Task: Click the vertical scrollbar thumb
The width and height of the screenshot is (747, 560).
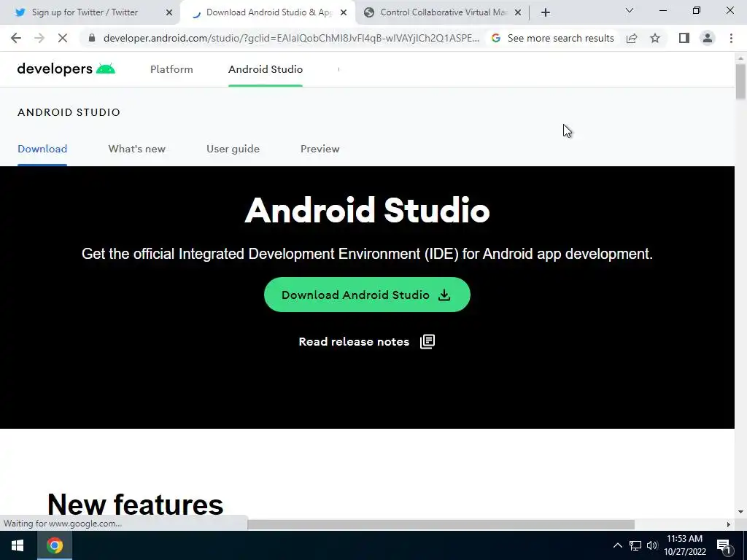Action: click(x=740, y=81)
